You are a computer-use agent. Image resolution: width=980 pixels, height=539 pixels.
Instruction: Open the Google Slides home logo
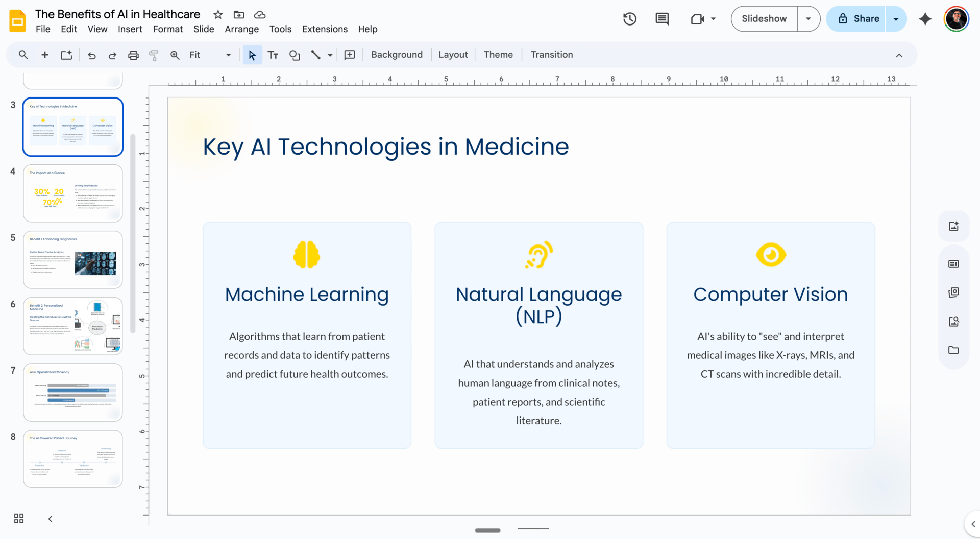(18, 20)
